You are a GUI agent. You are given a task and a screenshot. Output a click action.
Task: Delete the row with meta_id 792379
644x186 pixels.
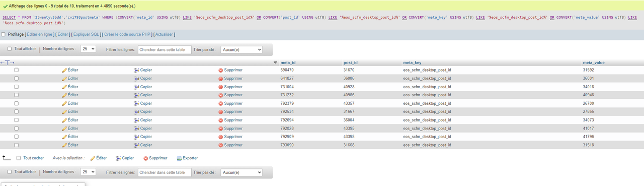(230, 103)
